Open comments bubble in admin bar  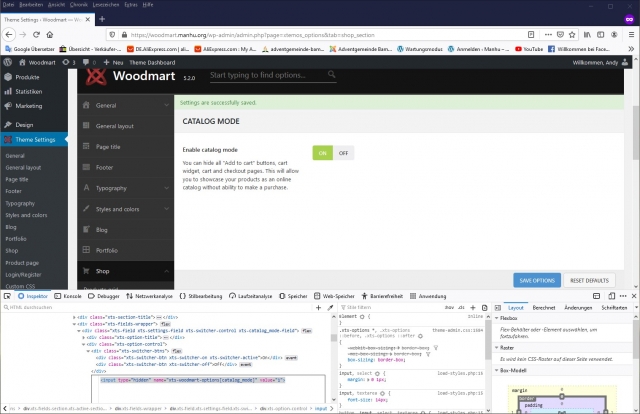[89, 62]
